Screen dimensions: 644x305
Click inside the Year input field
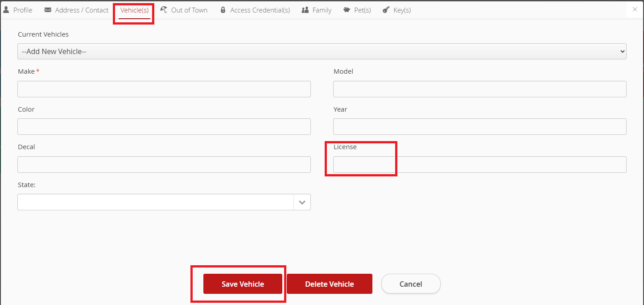click(480, 126)
